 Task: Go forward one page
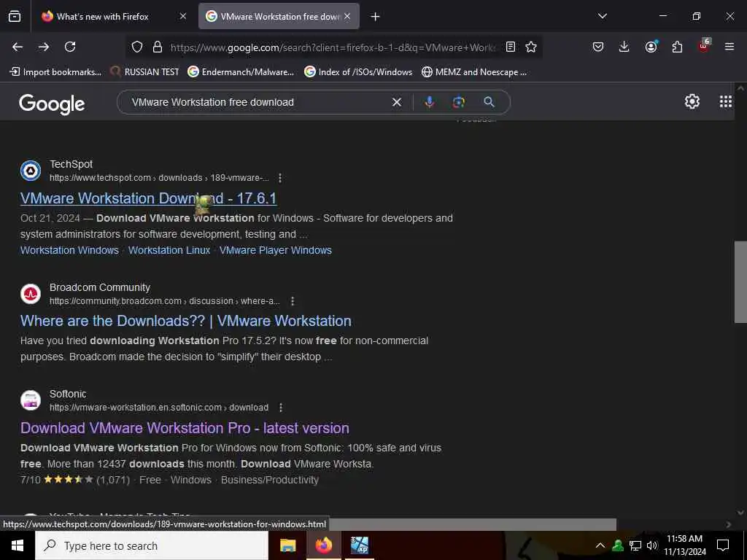click(44, 47)
